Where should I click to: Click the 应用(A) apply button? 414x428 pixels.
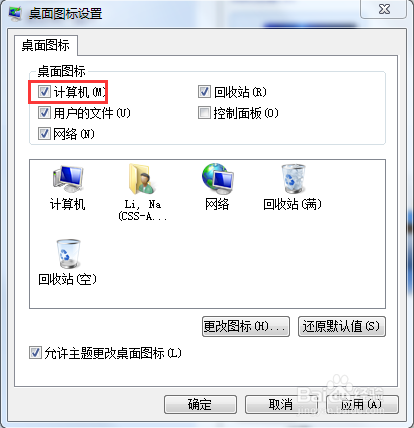click(x=362, y=405)
